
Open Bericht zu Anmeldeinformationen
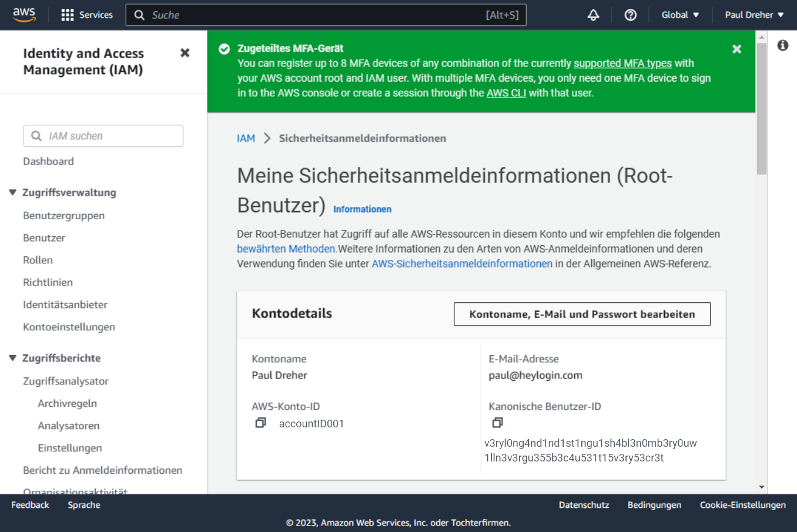[x=103, y=471]
